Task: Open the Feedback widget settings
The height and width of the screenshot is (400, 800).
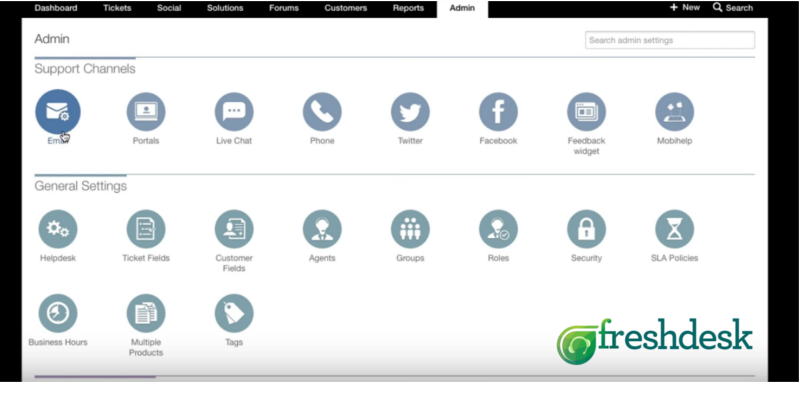Action: click(586, 111)
